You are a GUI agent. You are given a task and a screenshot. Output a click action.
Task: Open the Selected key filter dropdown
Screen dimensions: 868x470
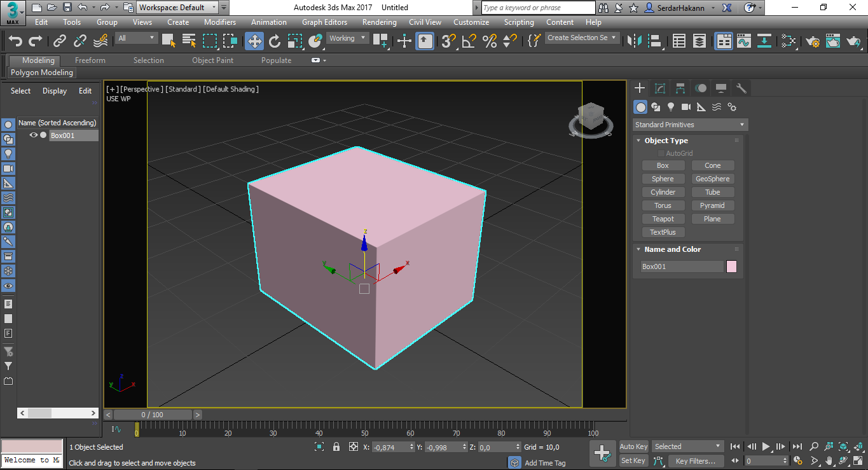click(688, 446)
